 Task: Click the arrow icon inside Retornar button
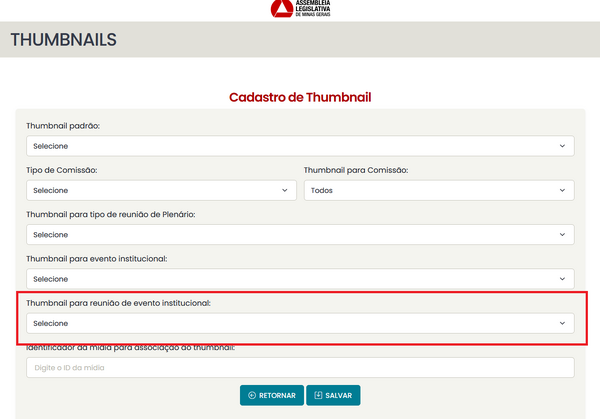(252, 395)
